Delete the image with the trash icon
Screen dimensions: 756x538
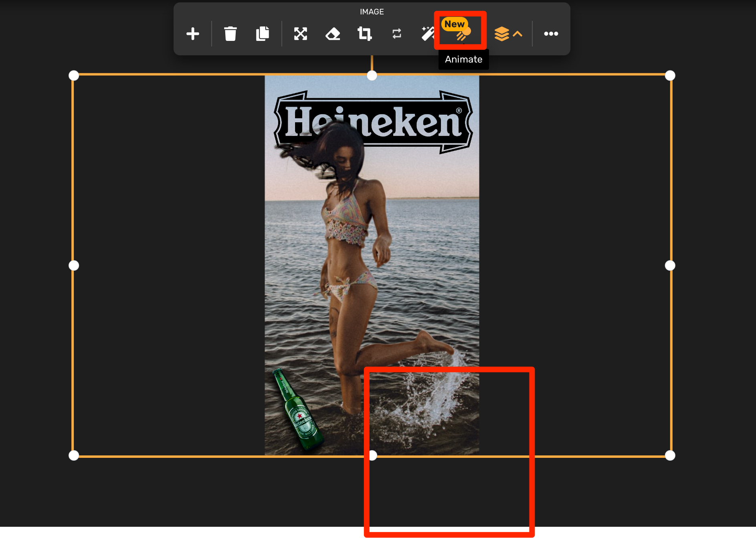click(230, 34)
